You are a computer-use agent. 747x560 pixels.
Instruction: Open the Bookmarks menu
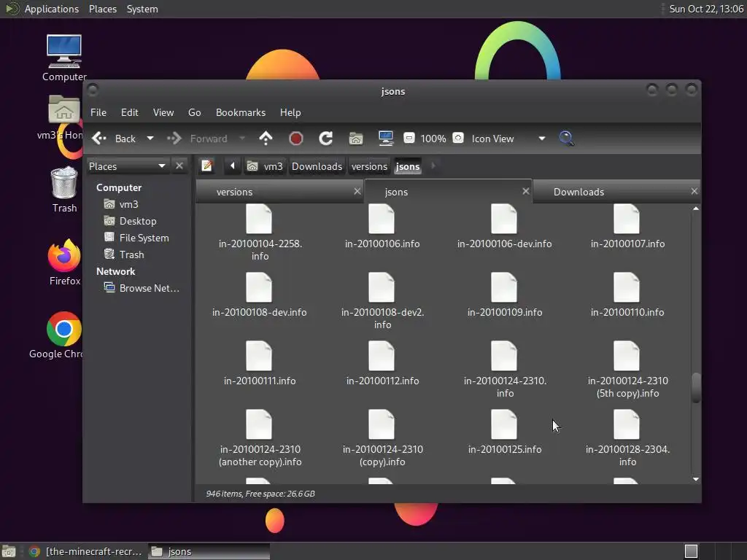[x=241, y=112]
